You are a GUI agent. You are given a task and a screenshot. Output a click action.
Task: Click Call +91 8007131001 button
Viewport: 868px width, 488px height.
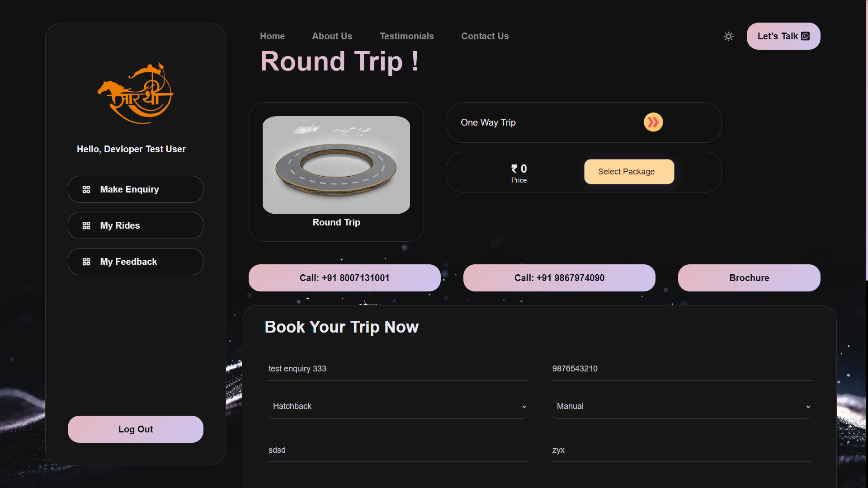(344, 278)
